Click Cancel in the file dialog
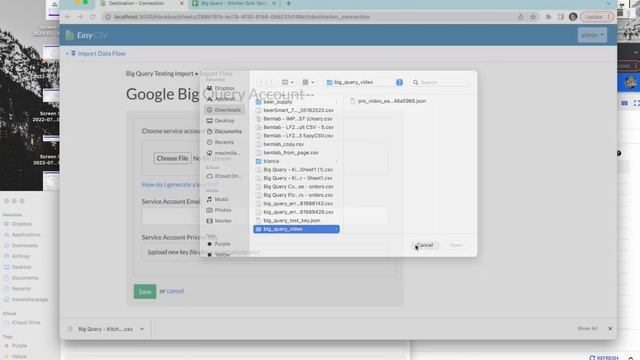This screenshot has height=360, width=640. point(425,245)
